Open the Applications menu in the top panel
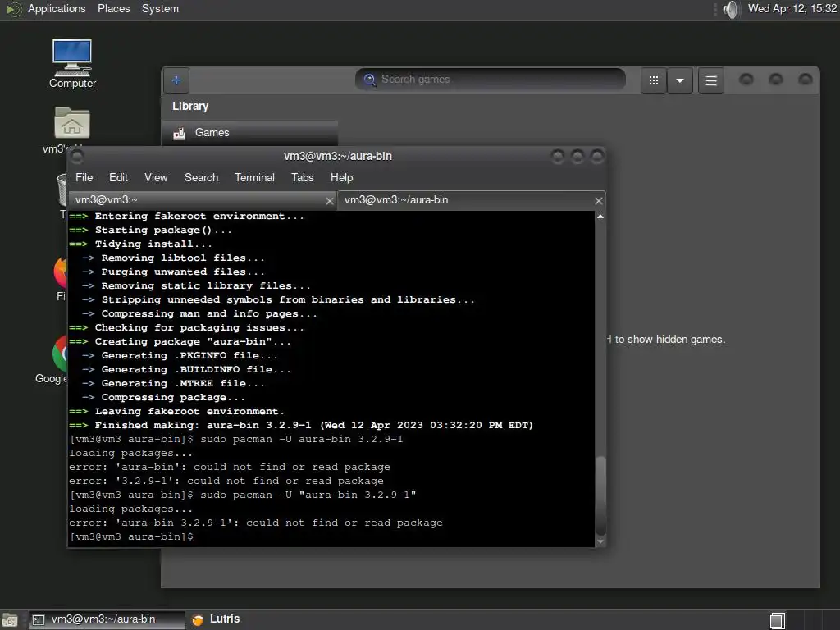The height and width of the screenshot is (630, 840). 57,8
